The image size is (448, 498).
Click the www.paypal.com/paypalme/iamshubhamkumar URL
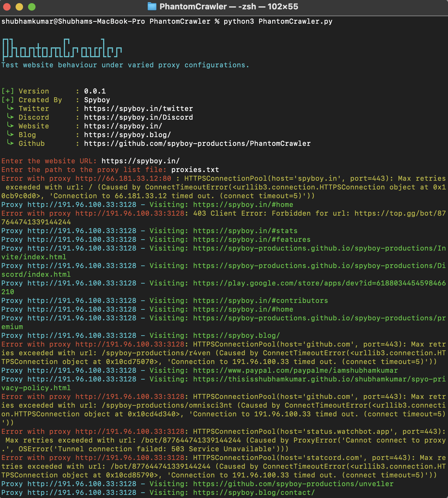pyautogui.click(x=295, y=371)
